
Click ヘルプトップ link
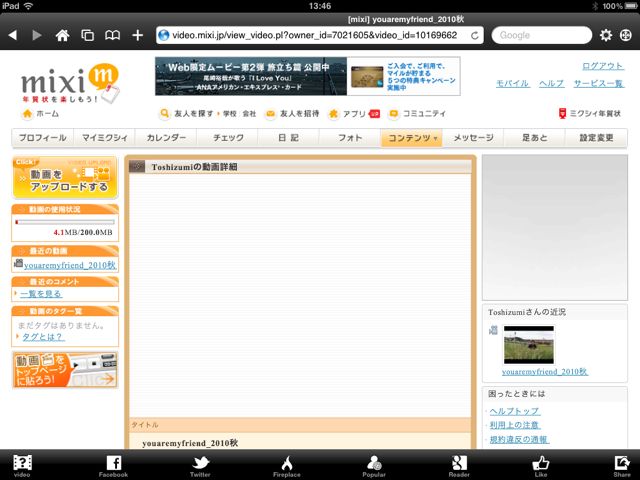(515, 411)
